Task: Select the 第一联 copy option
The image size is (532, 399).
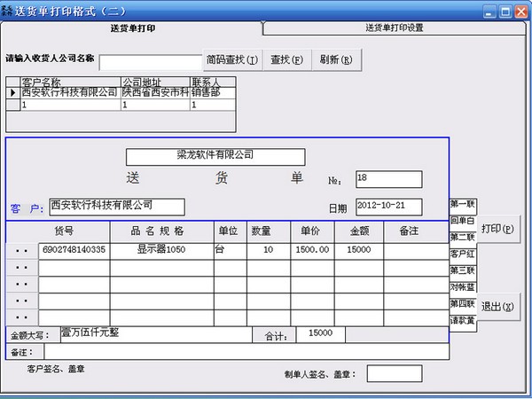Action: pos(463,205)
